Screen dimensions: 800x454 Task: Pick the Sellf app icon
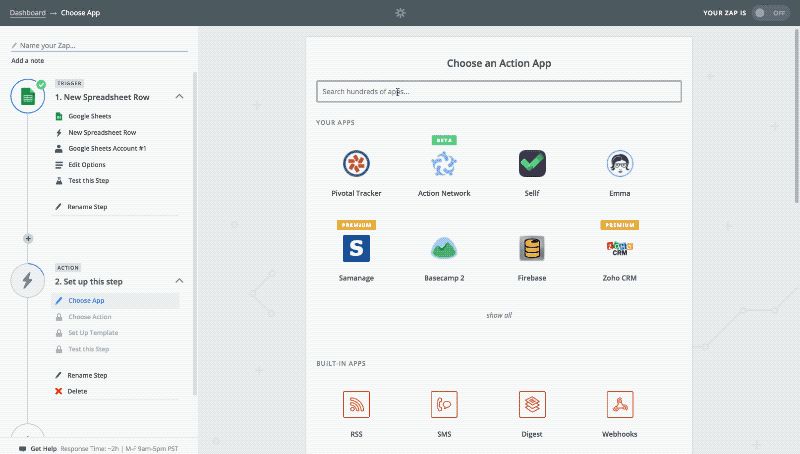click(532, 163)
